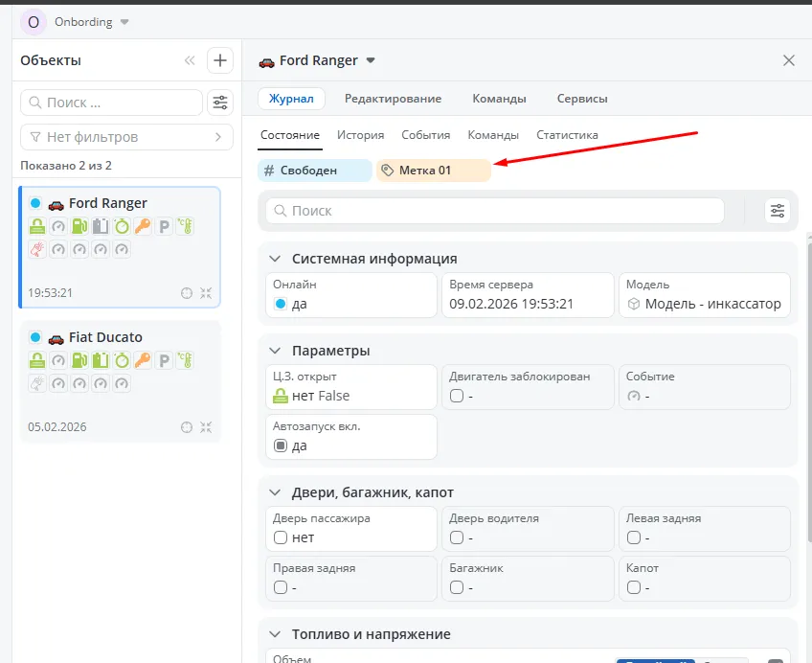The width and height of the screenshot is (812, 663).
Task: Collapse the Двери, багажник, капот section
Action: [x=275, y=492]
